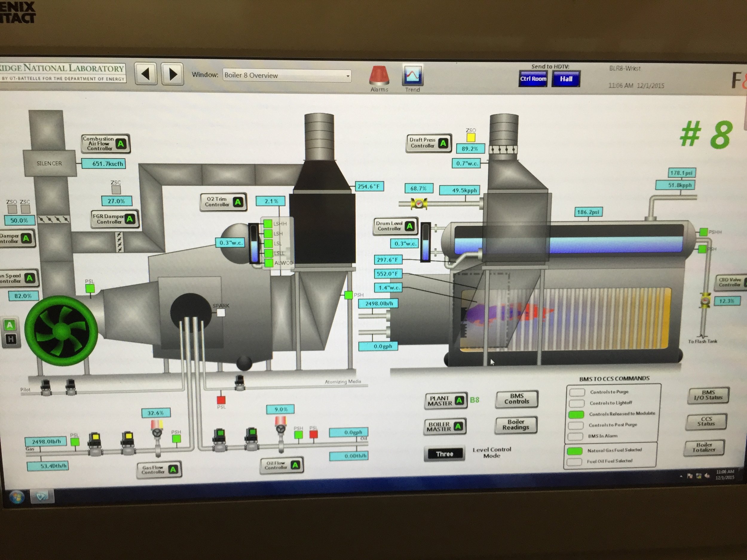This screenshot has height=560, width=747.
Task: Click the red atomizing media PSL indicator
Action: click(221, 400)
